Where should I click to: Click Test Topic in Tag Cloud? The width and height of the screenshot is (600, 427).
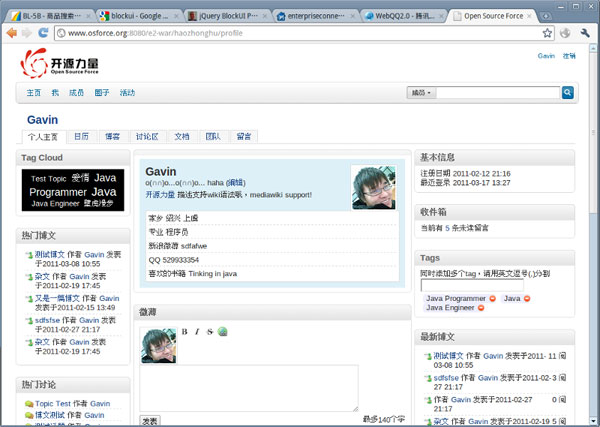point(49,179)
